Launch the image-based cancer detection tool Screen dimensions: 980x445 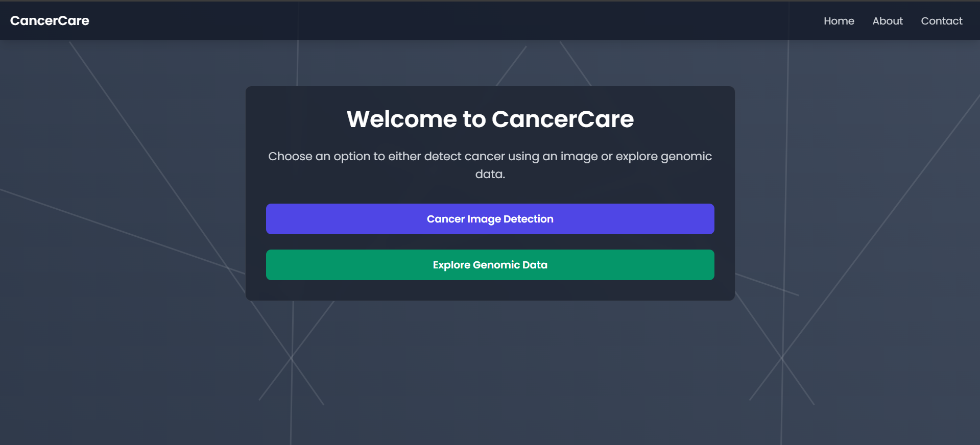[x=489, y=218]
